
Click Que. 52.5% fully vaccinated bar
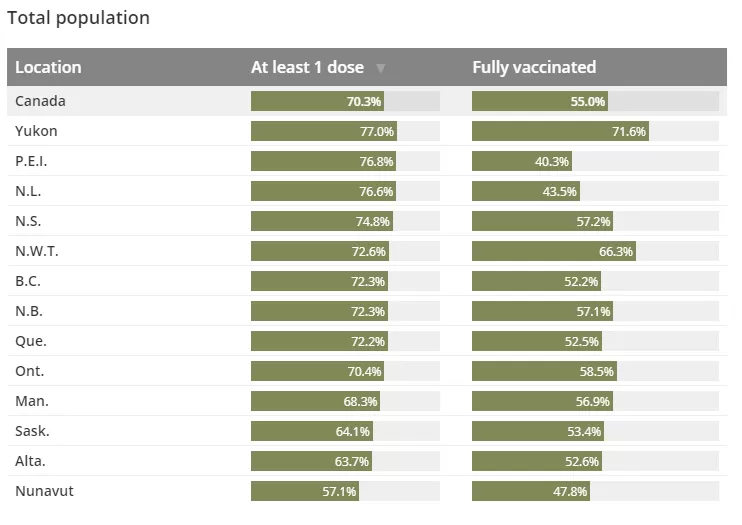click(x=537, y=341)
